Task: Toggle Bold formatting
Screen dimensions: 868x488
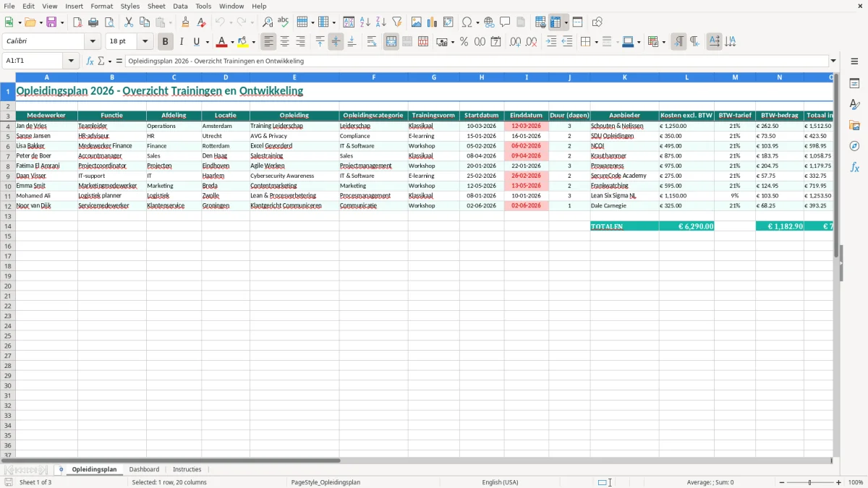Action: click(x=166, y=42)
